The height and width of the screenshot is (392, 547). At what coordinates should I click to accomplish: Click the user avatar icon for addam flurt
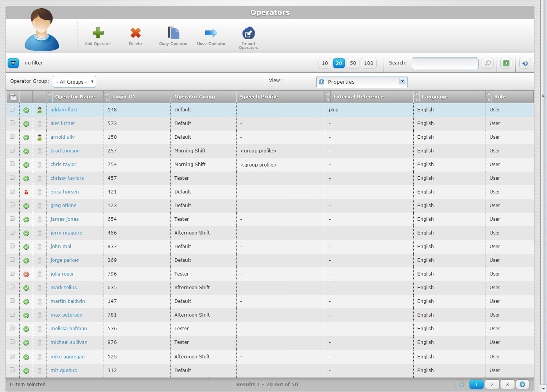[x=40, y=110]
